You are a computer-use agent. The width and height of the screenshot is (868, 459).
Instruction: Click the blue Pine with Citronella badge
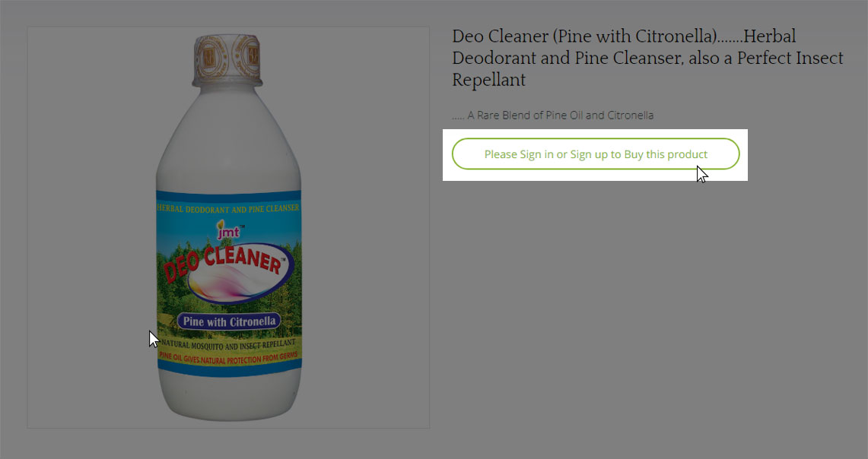tap(229, 321)
